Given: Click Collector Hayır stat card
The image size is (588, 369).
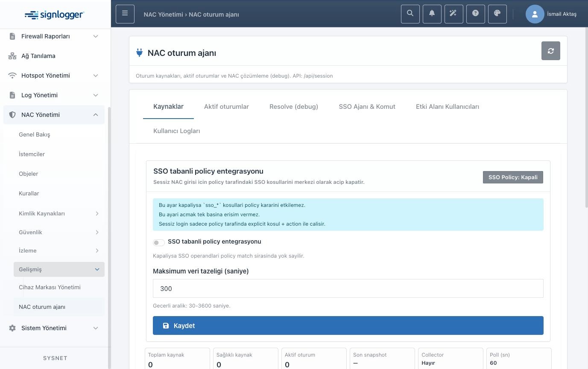Looking at the screenshot, I should (451, 359).
